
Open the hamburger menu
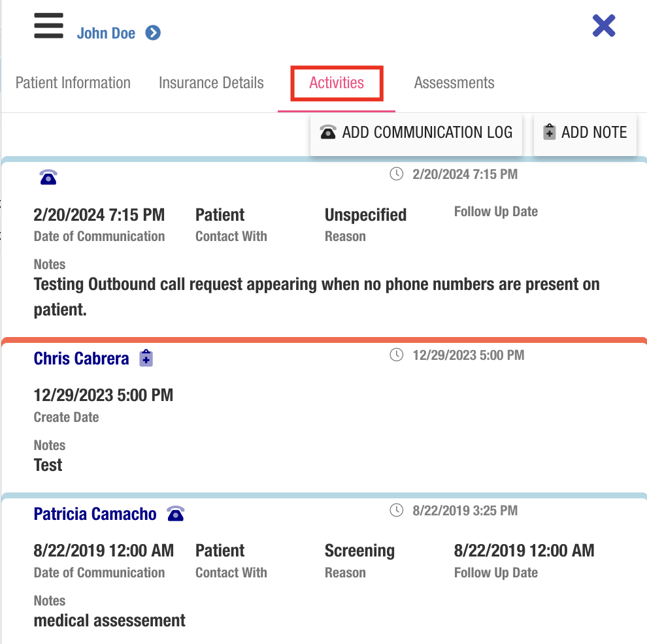pyautogui.click(x=49, y=26)
